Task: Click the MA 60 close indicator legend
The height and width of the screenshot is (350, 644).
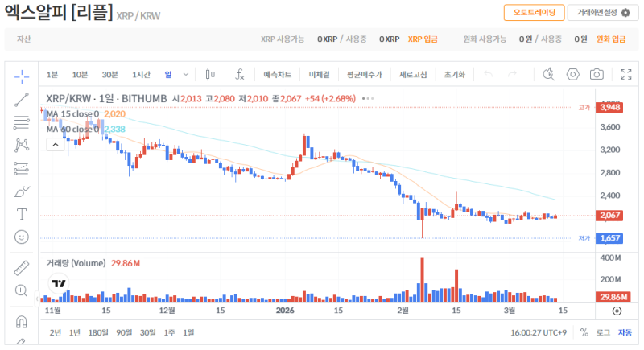Action: 72,130
